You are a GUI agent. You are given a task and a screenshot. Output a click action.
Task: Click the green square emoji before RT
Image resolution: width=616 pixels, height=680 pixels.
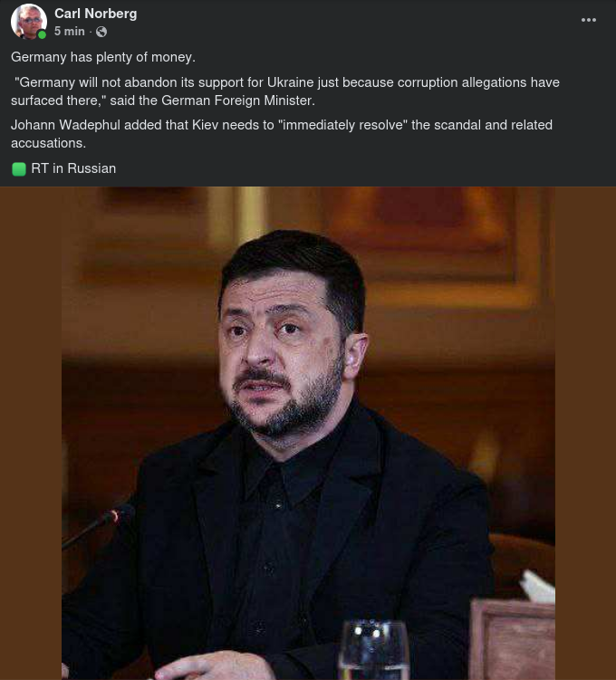pos(19,168)
